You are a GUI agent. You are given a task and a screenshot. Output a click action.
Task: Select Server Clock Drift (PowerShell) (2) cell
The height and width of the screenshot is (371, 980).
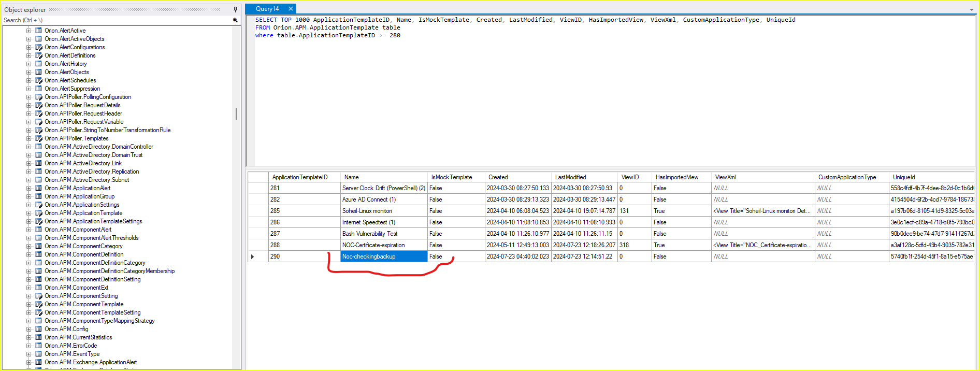coord(384,188)
